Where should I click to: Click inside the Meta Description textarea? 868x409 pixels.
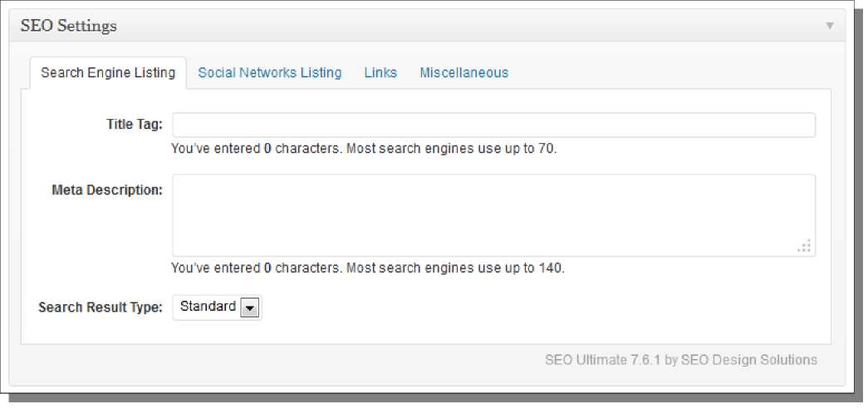pyautogui.click(x=493, y=215)
